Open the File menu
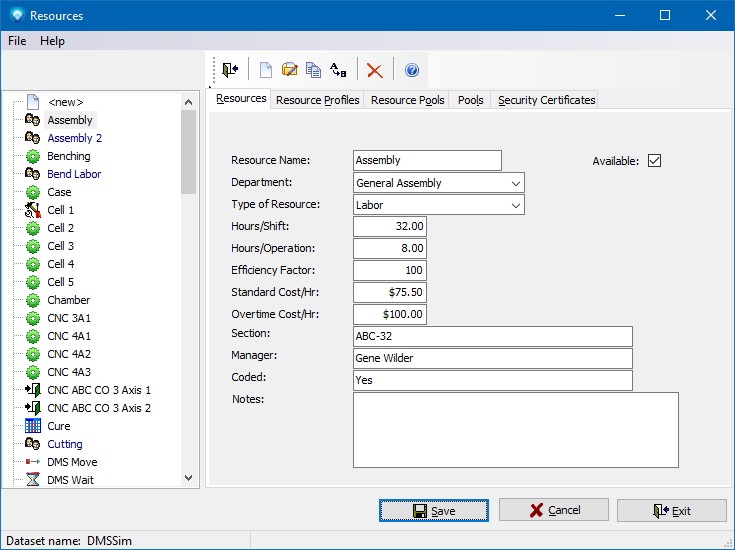The height and width of the screenshot is (550, 735). [x=17, y=41]
